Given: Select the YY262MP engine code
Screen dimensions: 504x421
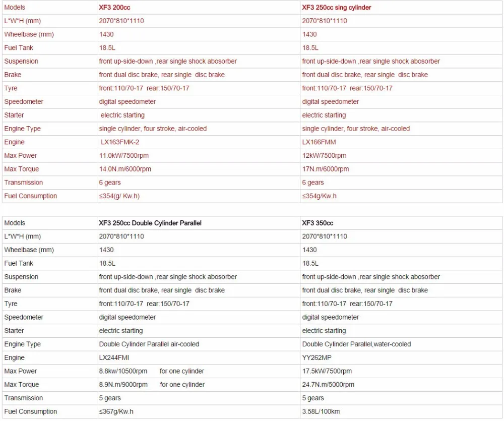Looking at the screenshot, I should 320,357.
